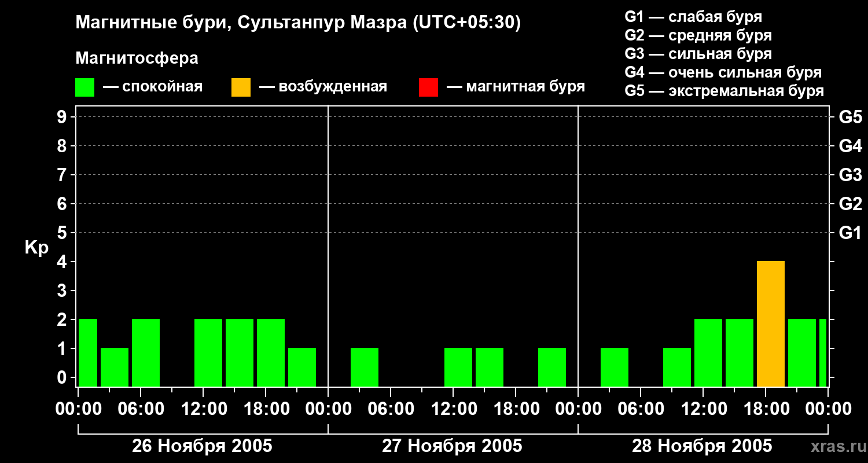868x463 pixels.
Task: Click '18:00' time label above 28 Ноября
Action: point(766,409)
